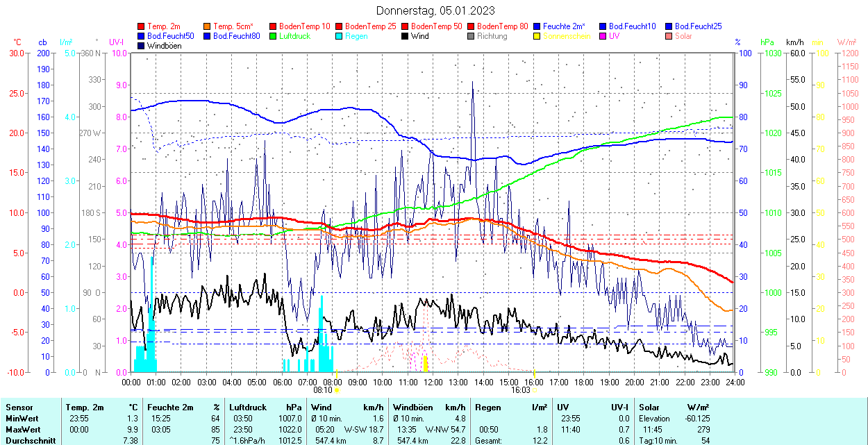868x445 pixels.
Task: Click the gray Richtung legend square
Action: click(x=471, y=36)
